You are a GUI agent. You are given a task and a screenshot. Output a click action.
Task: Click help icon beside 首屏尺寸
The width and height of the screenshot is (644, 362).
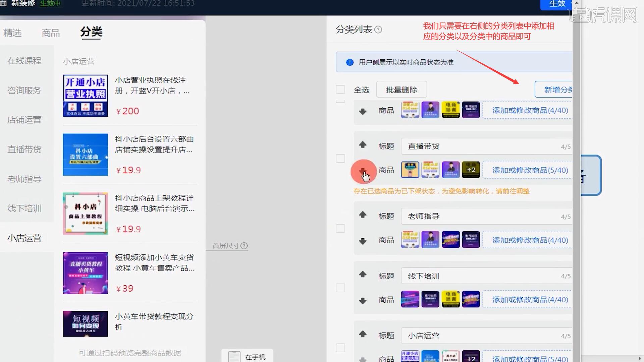coord(244,246)
